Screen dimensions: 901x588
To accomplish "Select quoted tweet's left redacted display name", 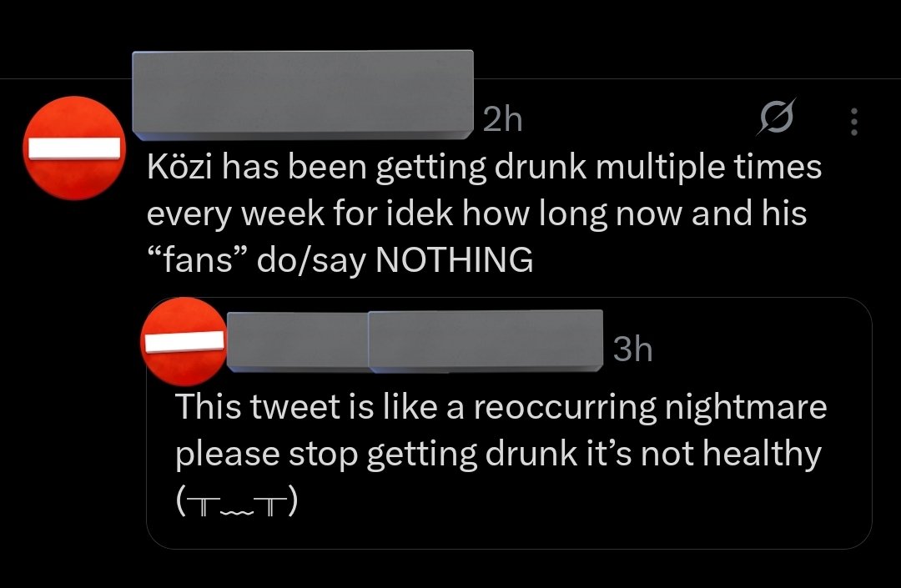I will pyautogui.click(x=298, y=341).
